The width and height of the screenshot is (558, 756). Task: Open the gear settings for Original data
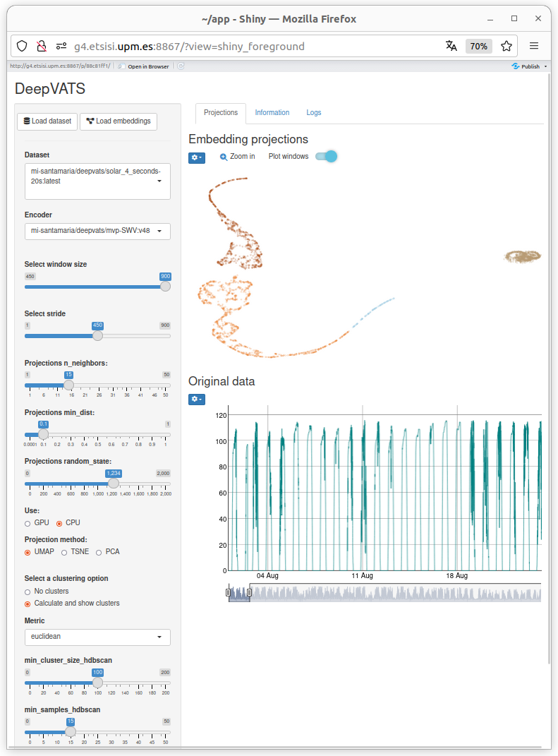(197, 400)
